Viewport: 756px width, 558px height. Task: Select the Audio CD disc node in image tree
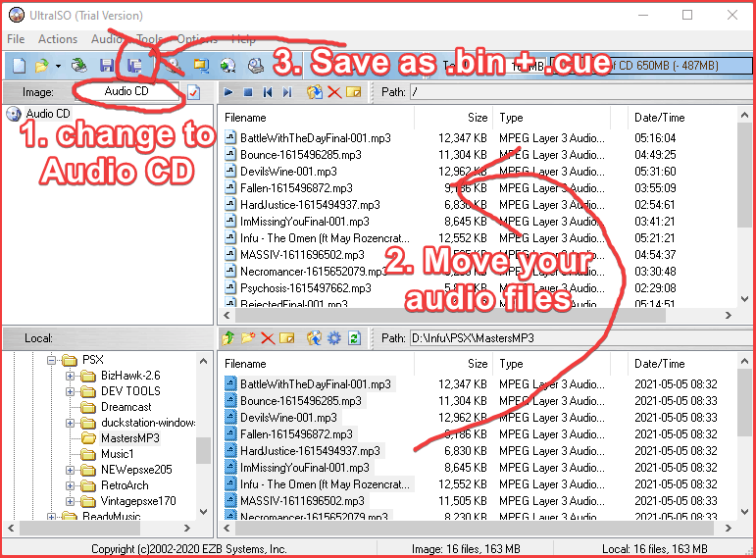(38, 114)
